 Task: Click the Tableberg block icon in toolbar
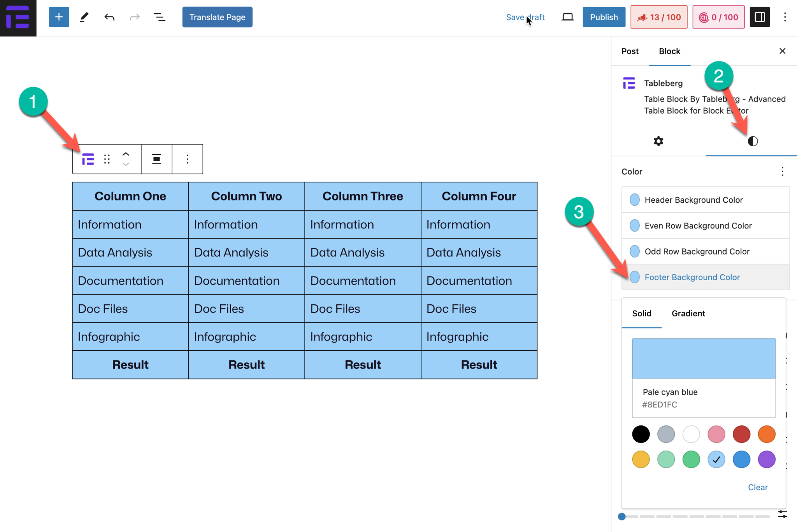point(88,159)
